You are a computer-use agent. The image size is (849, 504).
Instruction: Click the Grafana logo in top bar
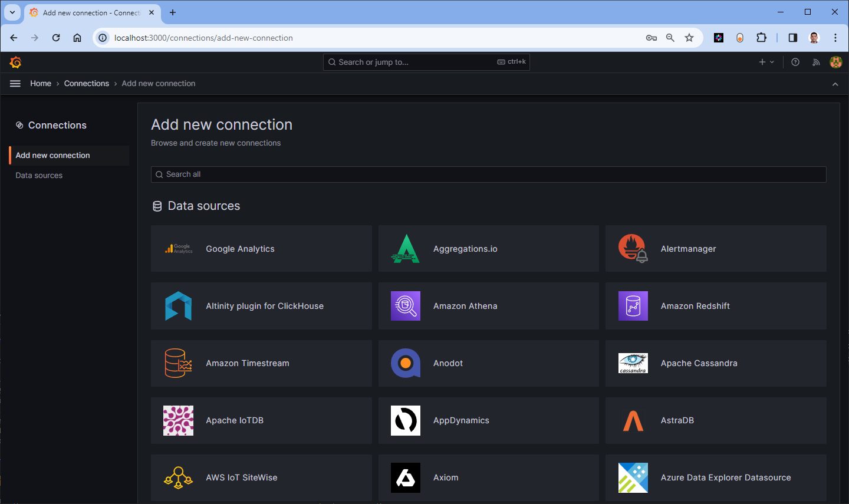16,62
